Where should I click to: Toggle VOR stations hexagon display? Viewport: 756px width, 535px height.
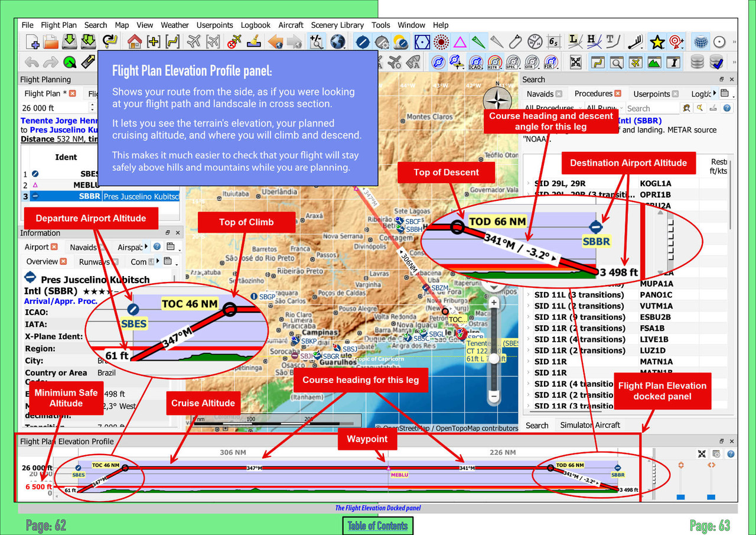421,41
